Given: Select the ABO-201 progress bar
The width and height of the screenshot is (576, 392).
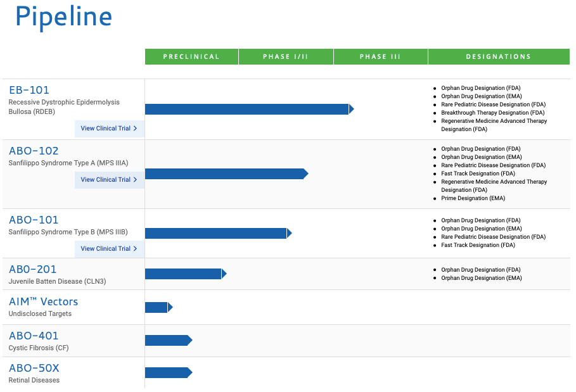Looking at the screenshot, I should pos(184,274).
